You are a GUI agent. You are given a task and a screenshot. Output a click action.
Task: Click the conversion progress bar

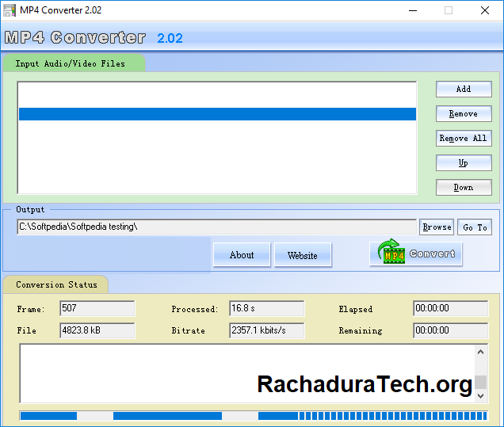pyautogui.click(x=254, y=416)
